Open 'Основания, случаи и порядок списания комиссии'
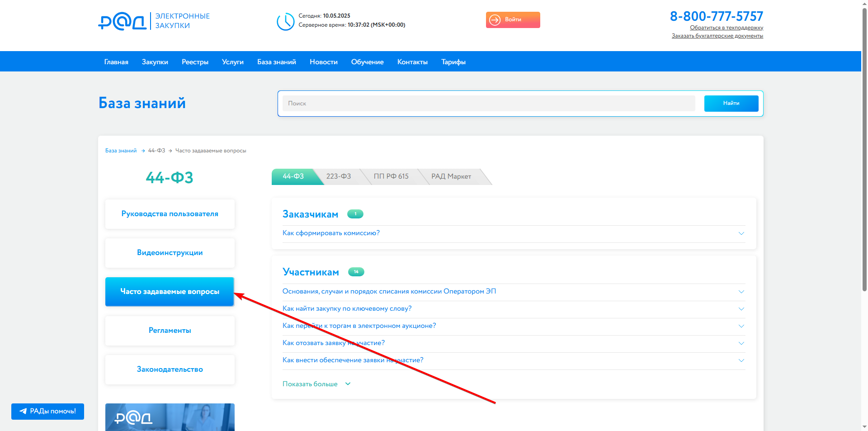This screenshot has height=431, width=868. point(389,291)
